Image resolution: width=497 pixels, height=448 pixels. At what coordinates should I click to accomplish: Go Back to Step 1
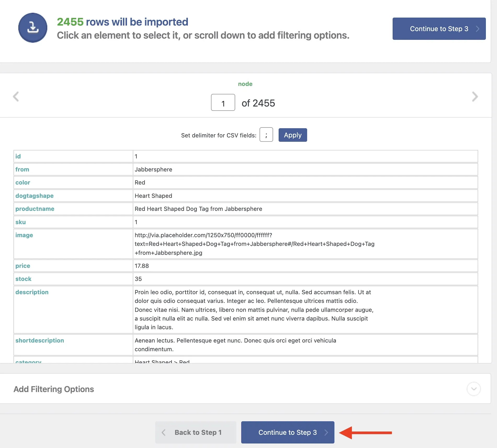[x=196, y=432]
